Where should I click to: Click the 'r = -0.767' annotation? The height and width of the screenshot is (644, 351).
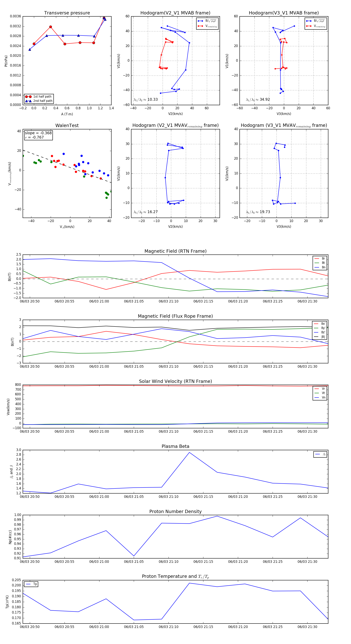click(x=35, y=137)
